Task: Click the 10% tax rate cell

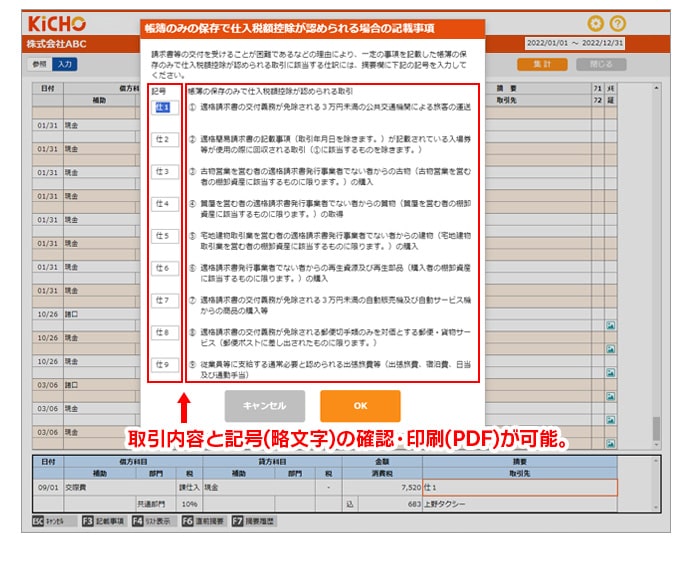Action: [189, 504]
